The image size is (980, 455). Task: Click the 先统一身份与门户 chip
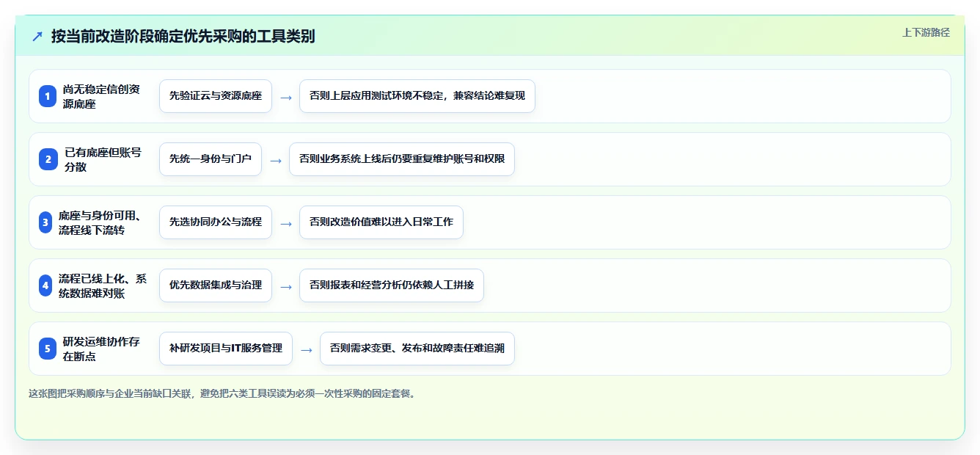coord(211,159)
